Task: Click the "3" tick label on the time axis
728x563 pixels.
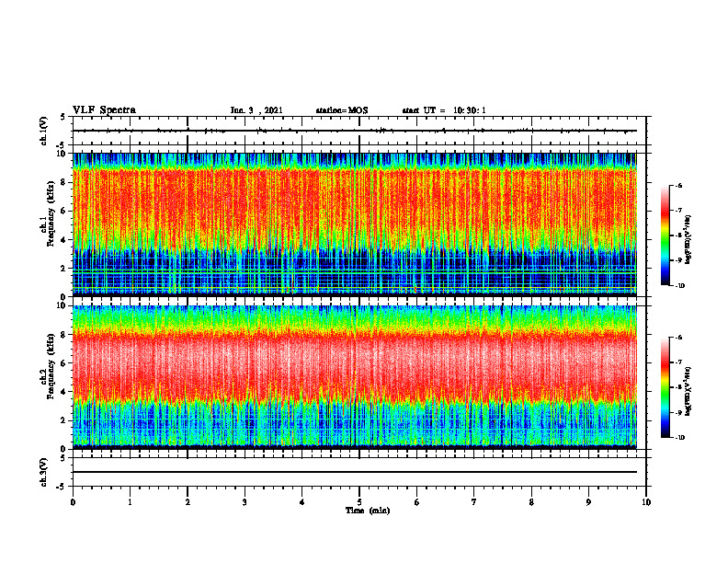Action: tap(245, 502)
